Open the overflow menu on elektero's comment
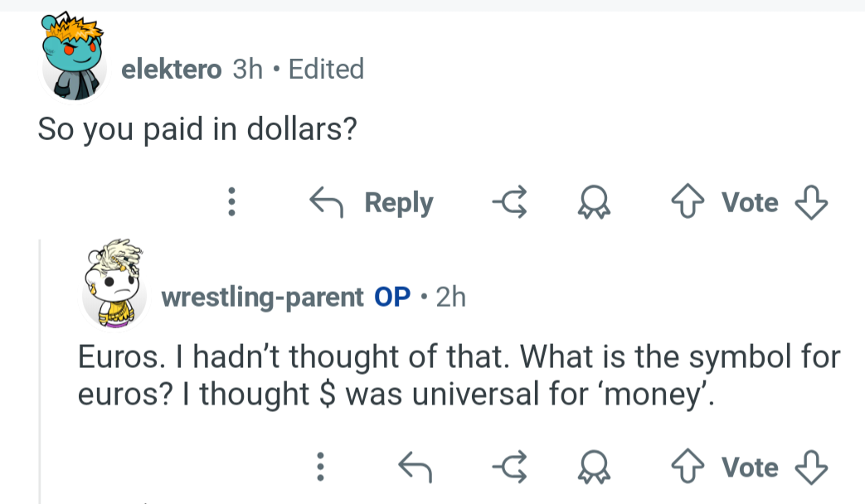 pyautogui.click(x=231, y=201)
